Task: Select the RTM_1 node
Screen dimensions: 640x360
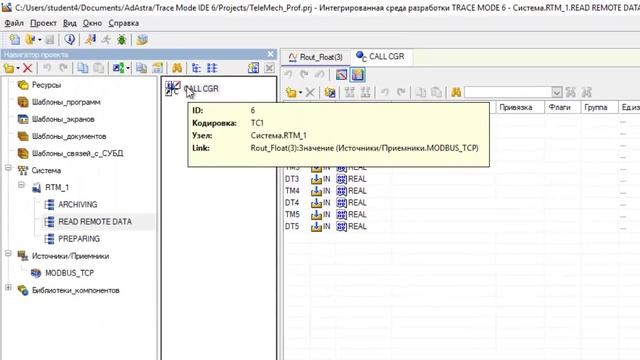Action: (57, 187)
